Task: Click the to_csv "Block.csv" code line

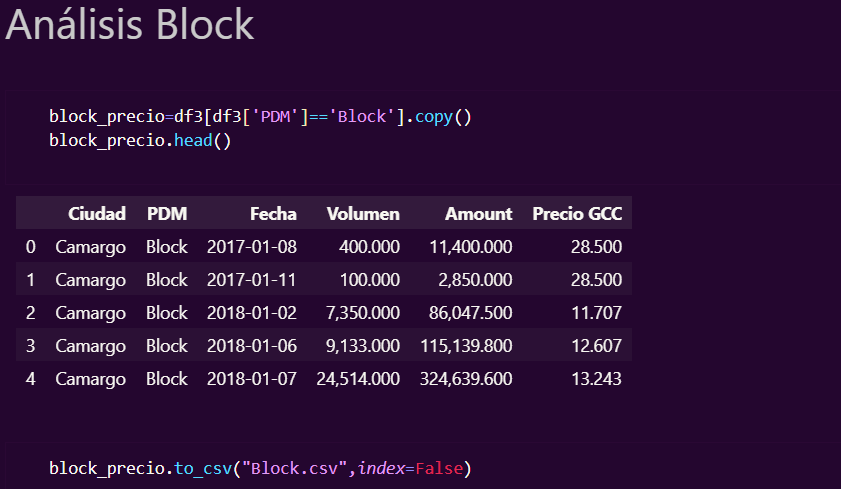Action: [260, 467]
